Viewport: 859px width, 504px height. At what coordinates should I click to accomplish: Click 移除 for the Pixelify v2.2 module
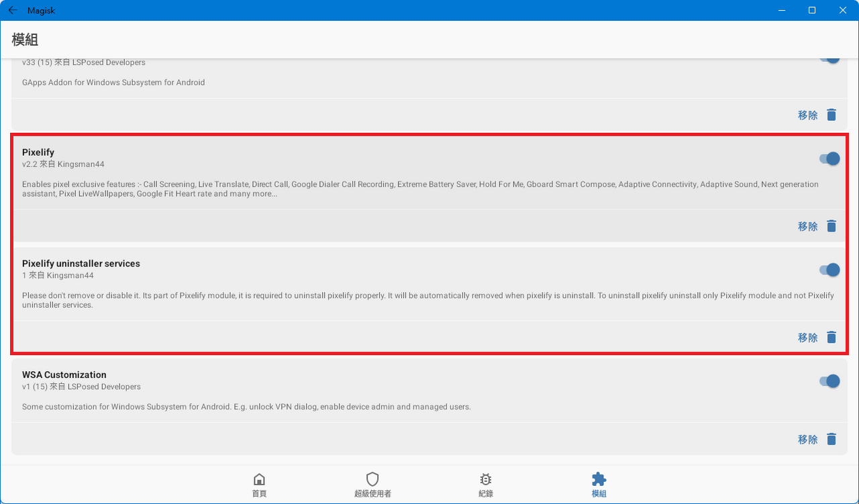[x=817, y=226]
